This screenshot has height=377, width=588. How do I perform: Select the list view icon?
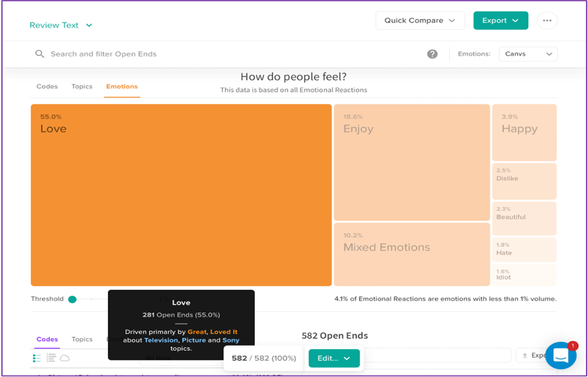(37, 358)
